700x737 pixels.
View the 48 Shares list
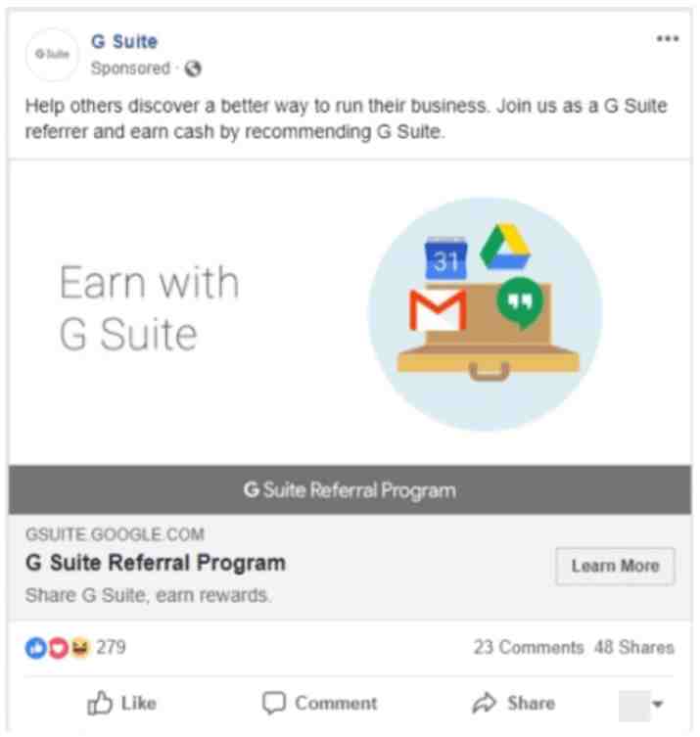[634, 647]
